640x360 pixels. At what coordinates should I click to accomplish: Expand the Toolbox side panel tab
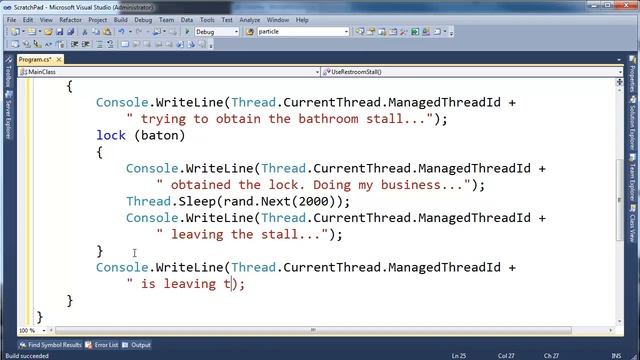click(x=8, y=71)
